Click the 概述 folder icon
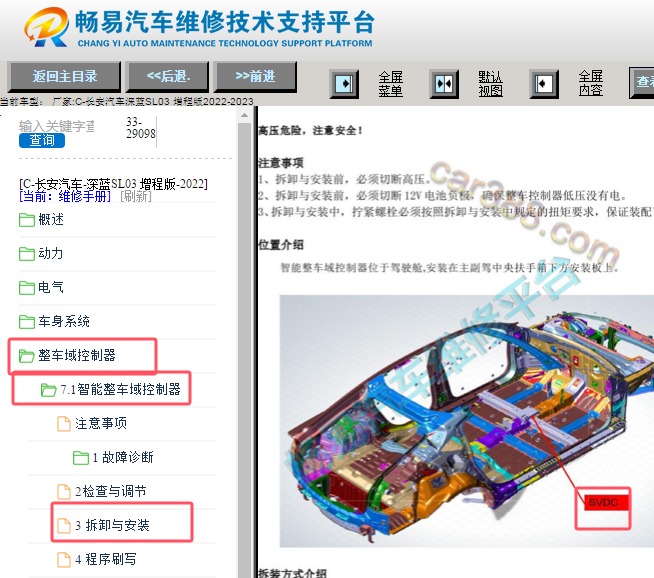This screenshot has height=578, width=654. pyautogui.click(x=27, y=220)
